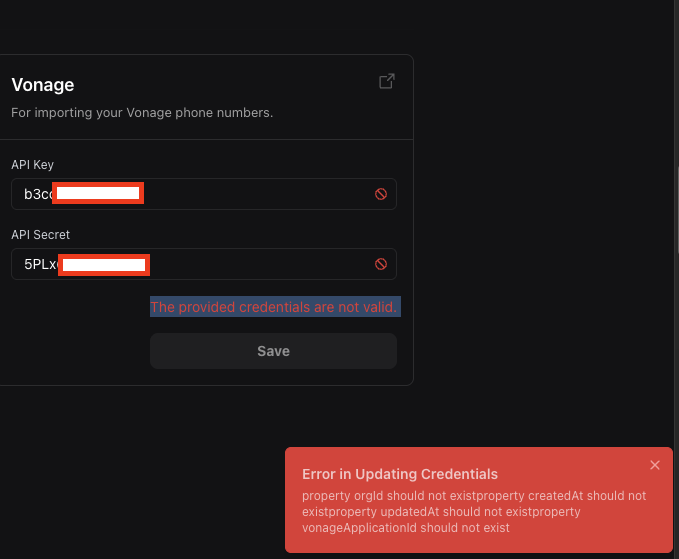Screen dimensions: 679x559
Task: Click the API Key label
Action: coord(32,165)
